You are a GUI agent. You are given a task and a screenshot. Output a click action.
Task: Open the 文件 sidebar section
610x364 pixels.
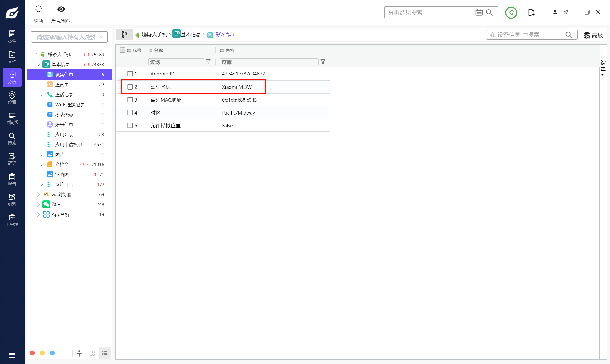[x=12, y=57]
